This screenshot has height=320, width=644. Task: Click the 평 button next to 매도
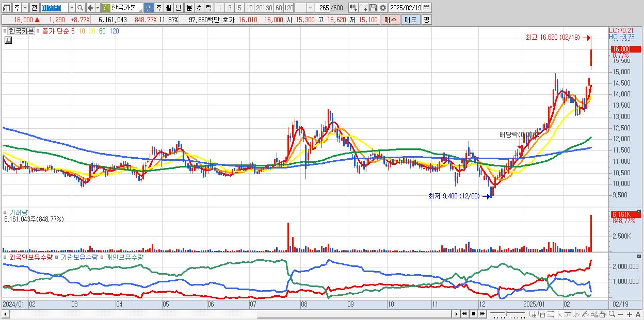[x=426, y=20]
